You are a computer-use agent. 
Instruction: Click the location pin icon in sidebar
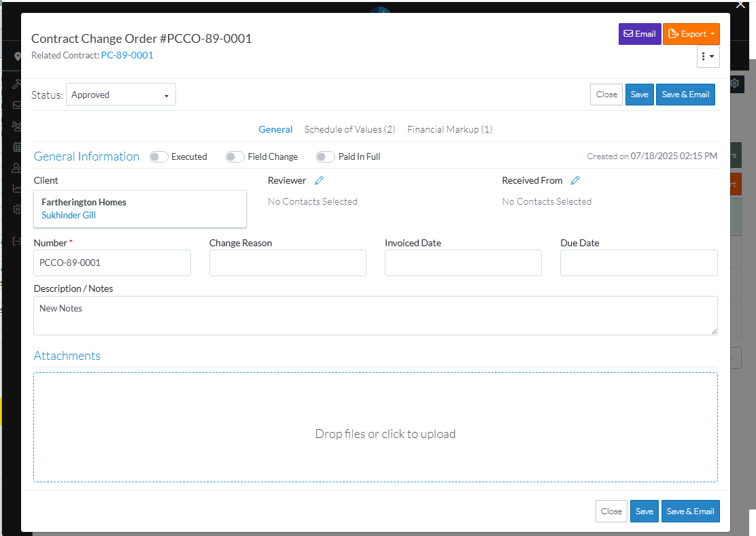[18, 57]
